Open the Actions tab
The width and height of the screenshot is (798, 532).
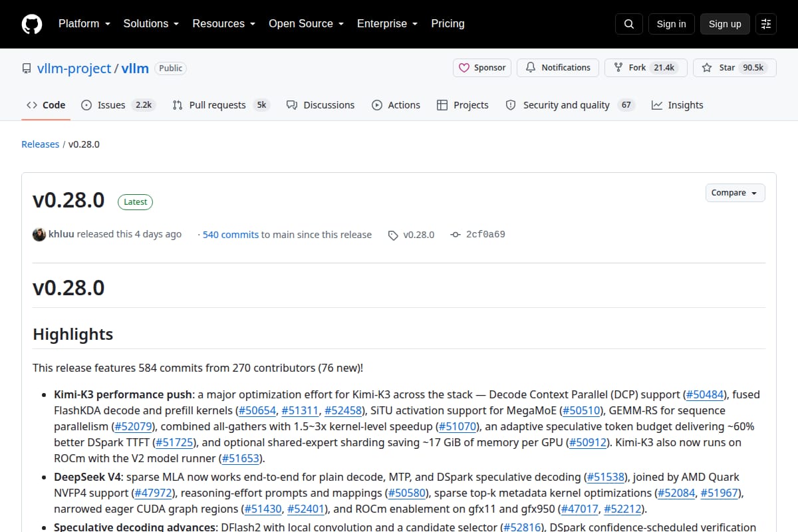[396, 105]
